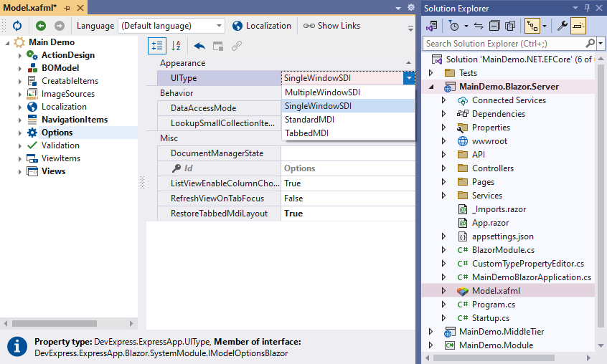
Task: Choose SingleWindowSDI in the dropdown list
Action: 348,106
